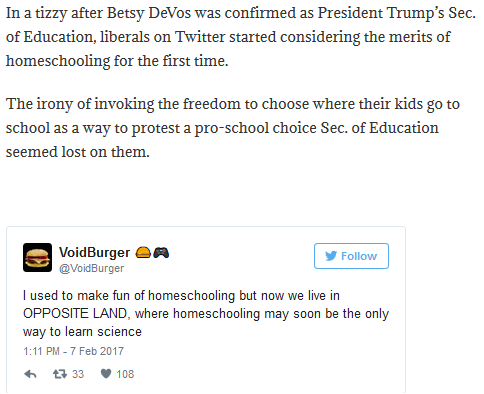Screen dimensions: 484x394
Task: Click the like count 108
Action: [x=125, y=374]
